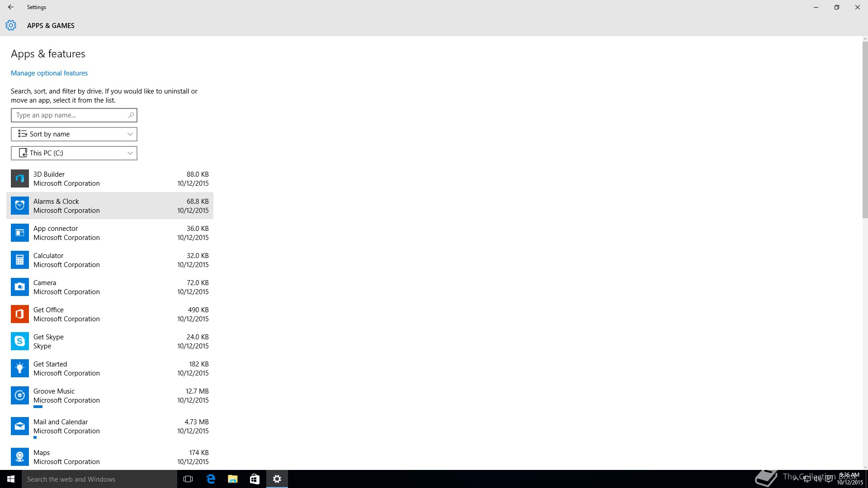Select the Get Started entry
The height and width of the screenshot is (488, 868).
coord(110,368)
